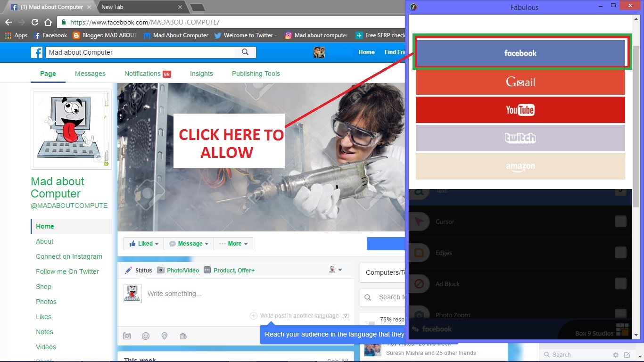
Task: Choose the facebook button in Fabulous window
Action: (x=520, y=53)
